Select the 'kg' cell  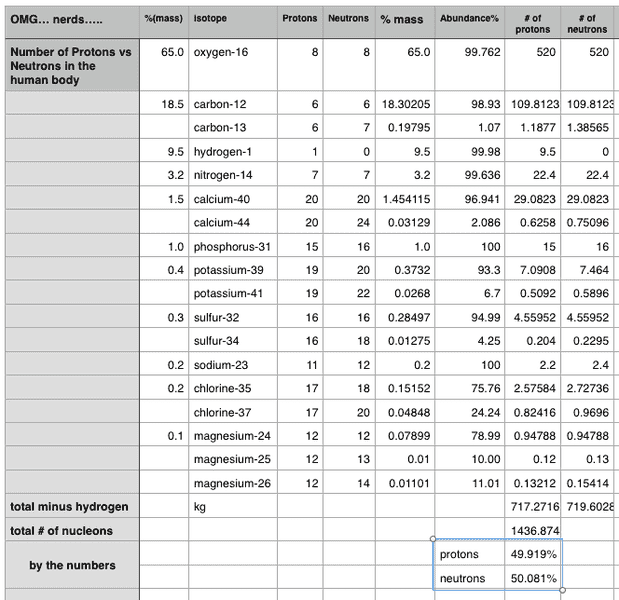[233, 506]
